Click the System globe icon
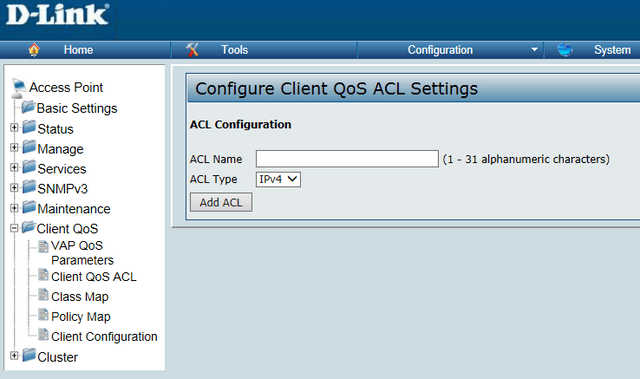The height and width of the screenshot is (379, 640). coord(565,50)
